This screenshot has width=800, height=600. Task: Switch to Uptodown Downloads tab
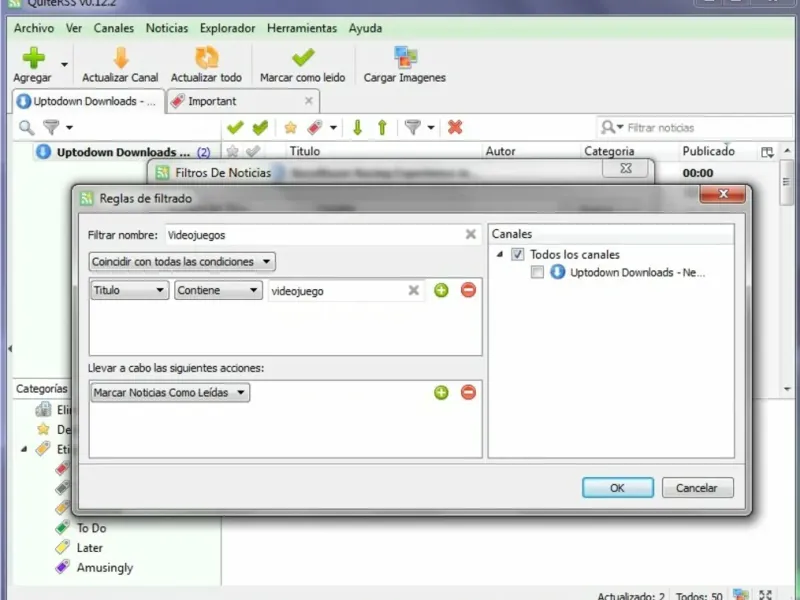pyautogui.click(x=88, y=101)
